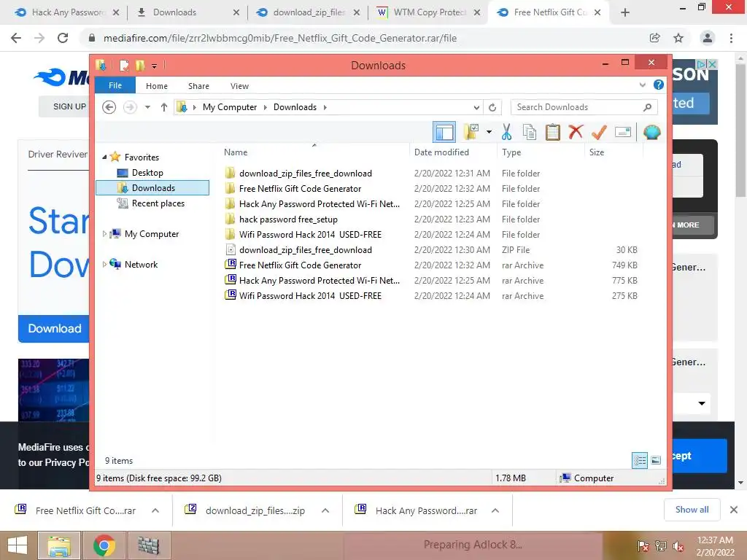747x560 pixels.
Task: Open the File ribbon tab
Action: coord(115,85)
